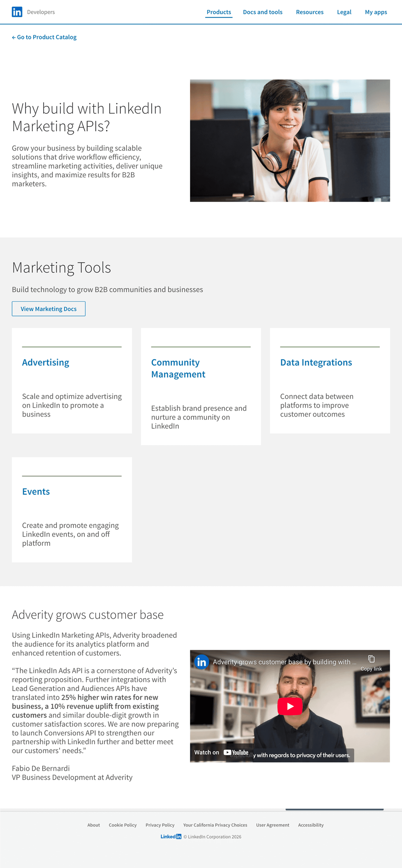The height and width of the screenshot is (868, 402).
Task: Click 'VP Business Development at Adverity' text
Action: (72, 777)
